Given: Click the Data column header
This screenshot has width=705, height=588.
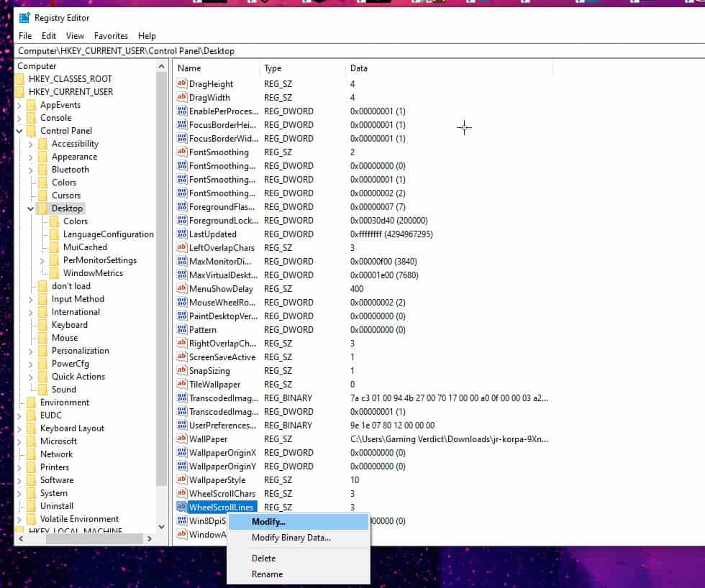Looking at the screenshot, I should tap(446, 68).
